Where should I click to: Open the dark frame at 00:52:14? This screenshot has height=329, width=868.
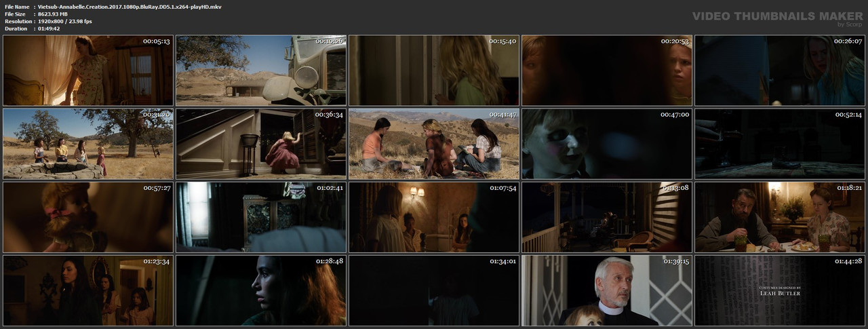780,143
